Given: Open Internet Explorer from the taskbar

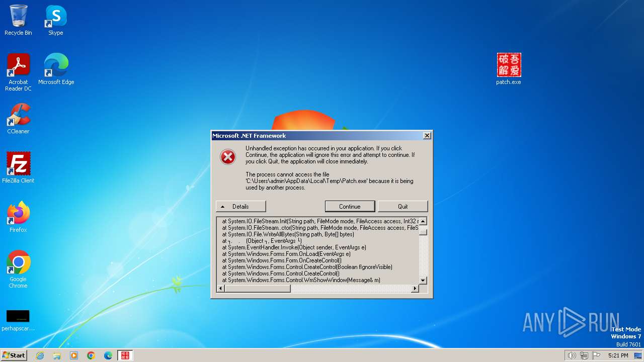Looking at the screenshot, I should pyautogui.click(x=40, y=355).
